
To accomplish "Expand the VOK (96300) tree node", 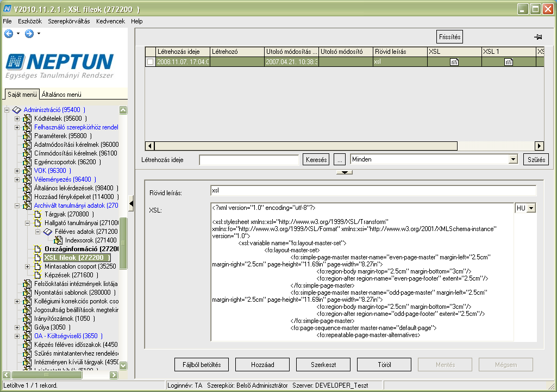I will (17, 171).
